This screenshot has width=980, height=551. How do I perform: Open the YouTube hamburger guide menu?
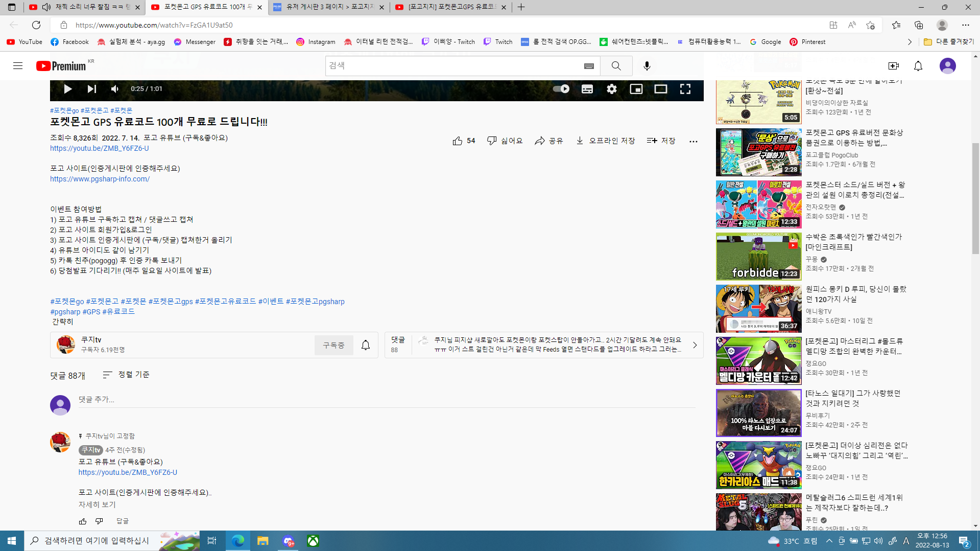(18, 66)
